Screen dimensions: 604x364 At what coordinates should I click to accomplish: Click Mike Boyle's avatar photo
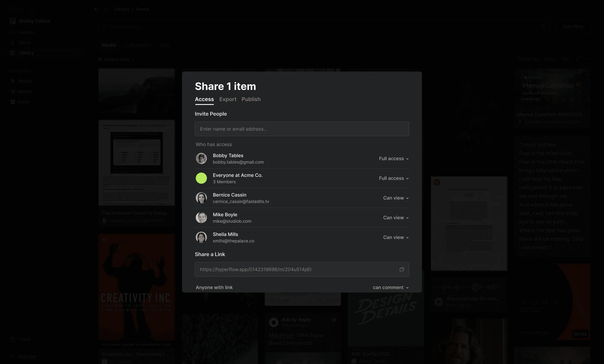(201, 218)
